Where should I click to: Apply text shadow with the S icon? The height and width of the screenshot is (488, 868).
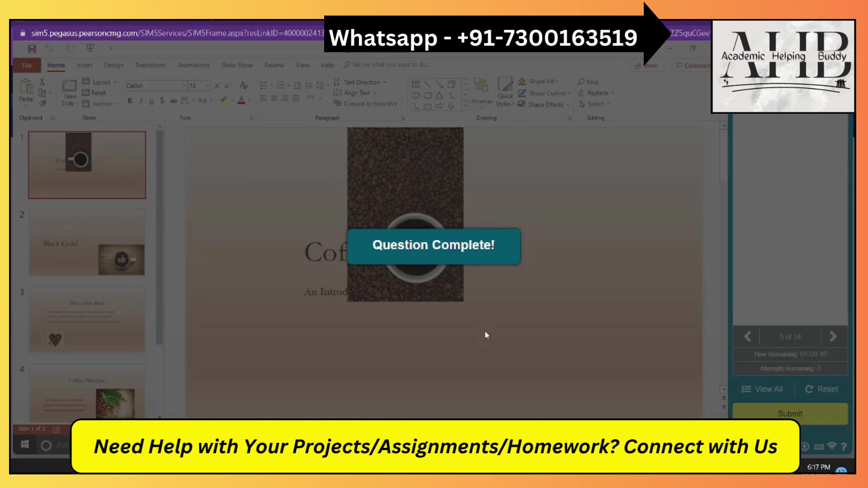162,100
